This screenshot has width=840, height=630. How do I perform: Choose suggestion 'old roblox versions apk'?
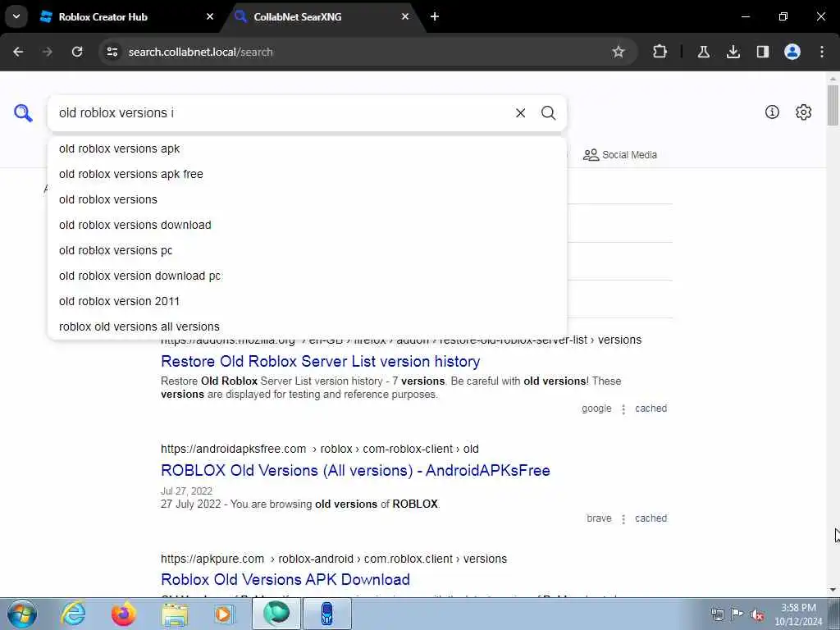[308, 149]
